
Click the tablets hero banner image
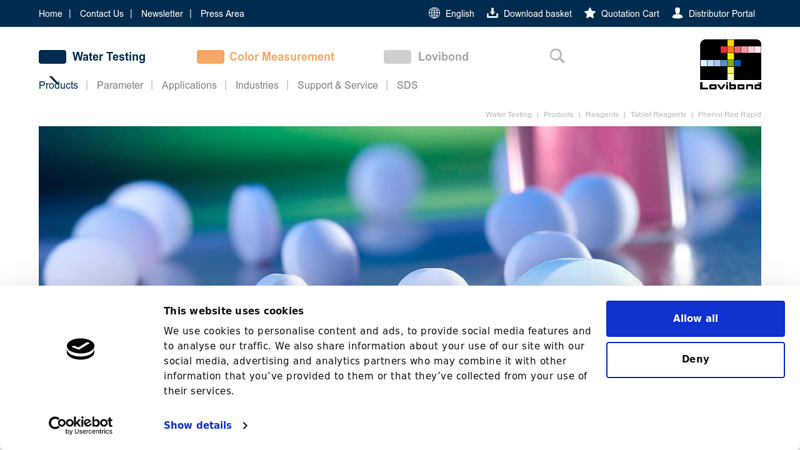click(x=400, y=205)
